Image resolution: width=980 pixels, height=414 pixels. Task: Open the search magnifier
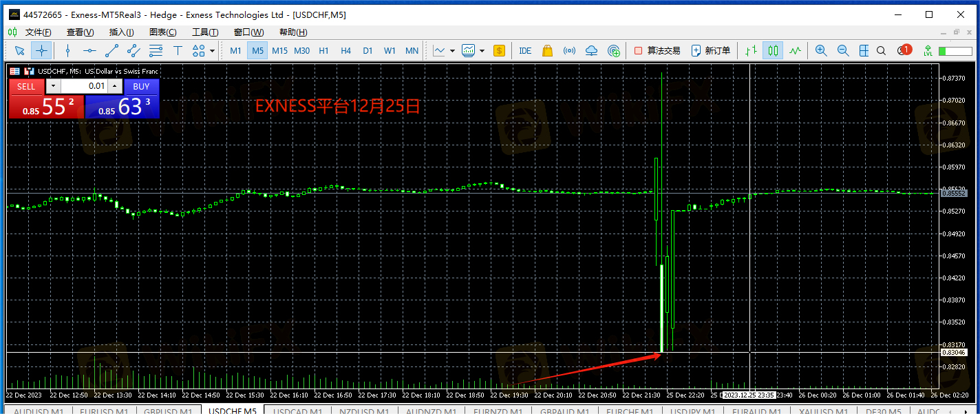(x=882, y=50)
